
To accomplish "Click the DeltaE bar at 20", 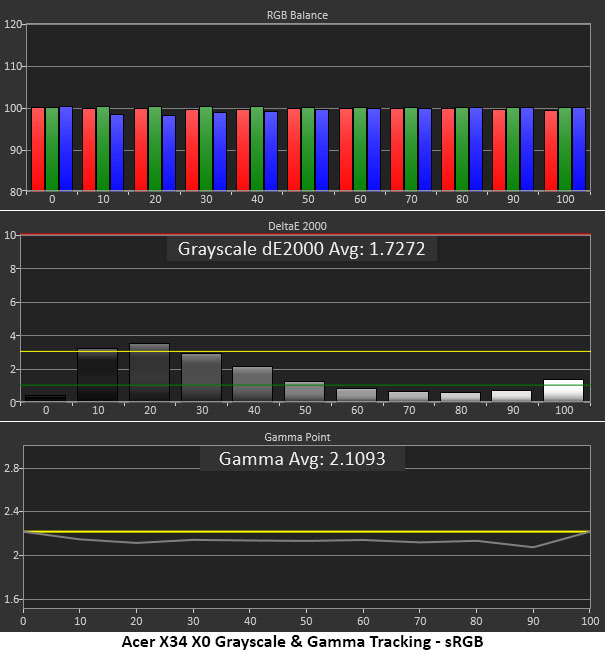I will pyautogui.click(x=150, y=372).
